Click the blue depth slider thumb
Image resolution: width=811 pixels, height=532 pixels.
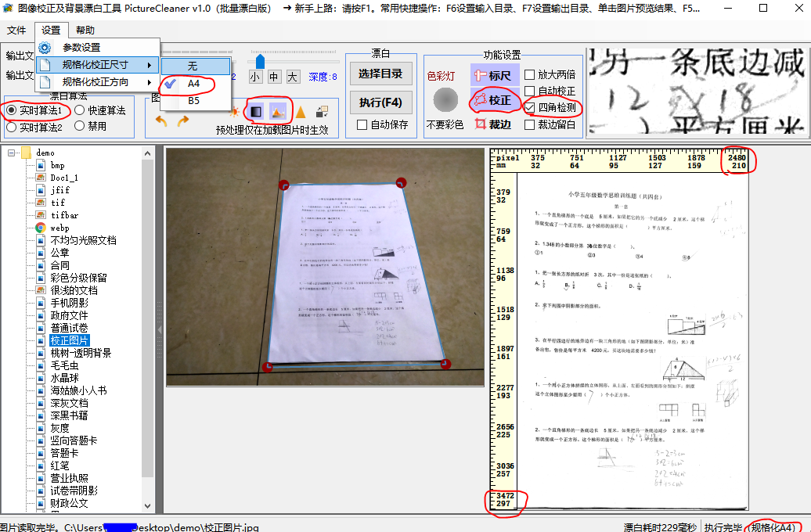260,62
